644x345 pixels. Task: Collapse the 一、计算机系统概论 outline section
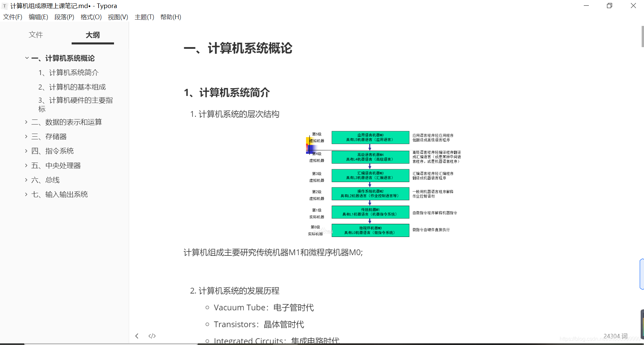tap(27, 58)
